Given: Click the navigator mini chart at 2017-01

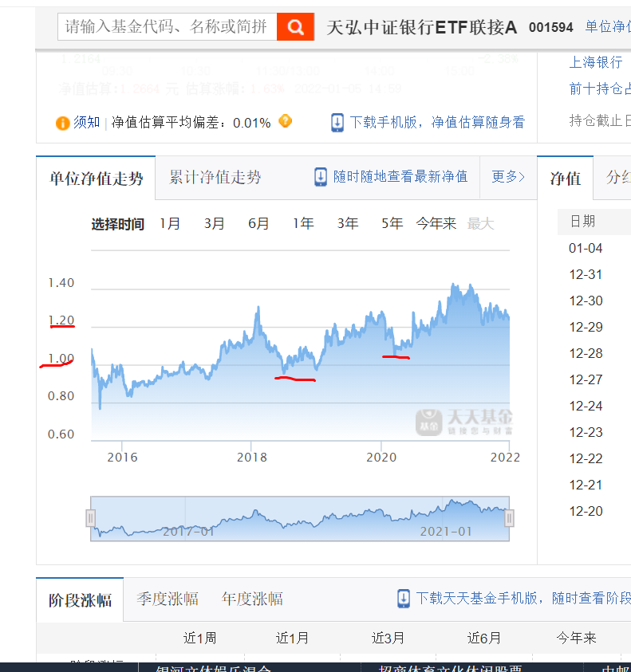Looking at the screenshot, I should pyautogui.click(x=188, y=532).
